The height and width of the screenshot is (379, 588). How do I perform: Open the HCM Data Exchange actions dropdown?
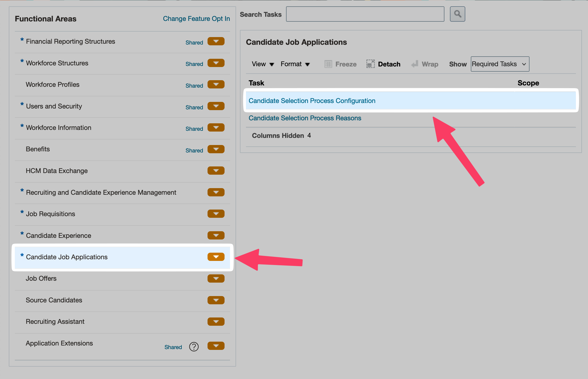(x=216, y=171)
